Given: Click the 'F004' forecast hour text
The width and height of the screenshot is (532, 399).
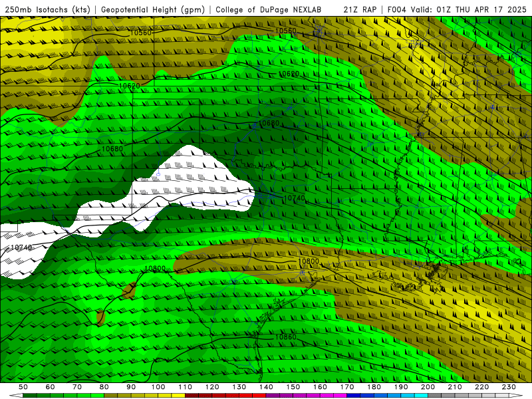Looking at the screenshot, I should click(x=397, y=10).
